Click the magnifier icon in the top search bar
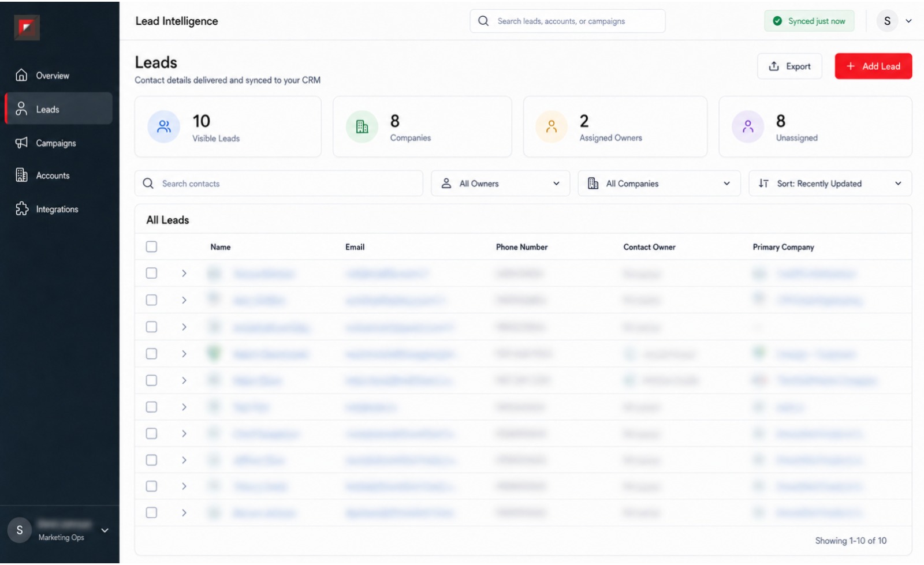The width and height of the screenshot is (924, 565). point(483,21)
